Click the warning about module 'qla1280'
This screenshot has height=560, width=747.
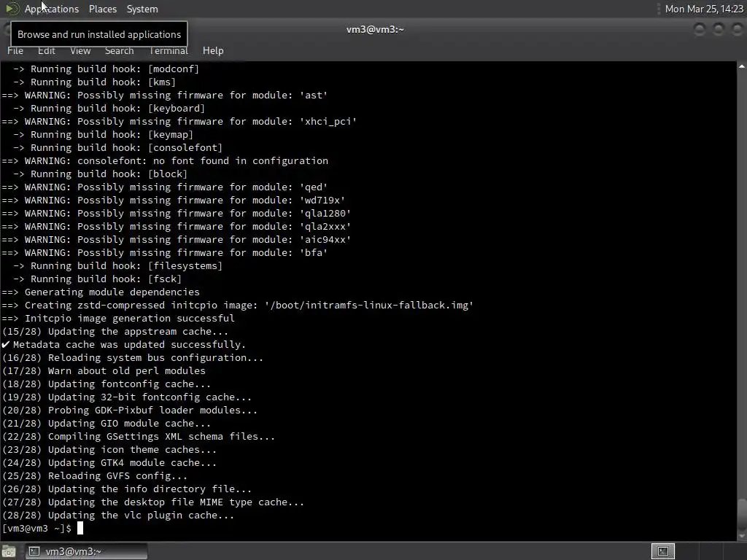click(x=177, y=214)
